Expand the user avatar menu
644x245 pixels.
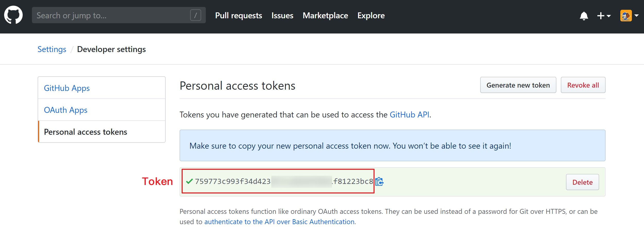629,16
